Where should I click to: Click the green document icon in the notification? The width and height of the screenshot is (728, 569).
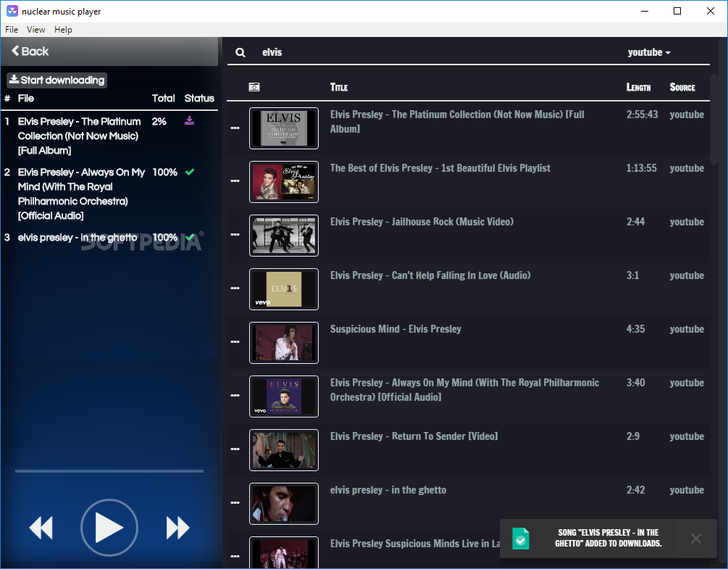click(x=520, y=539)
